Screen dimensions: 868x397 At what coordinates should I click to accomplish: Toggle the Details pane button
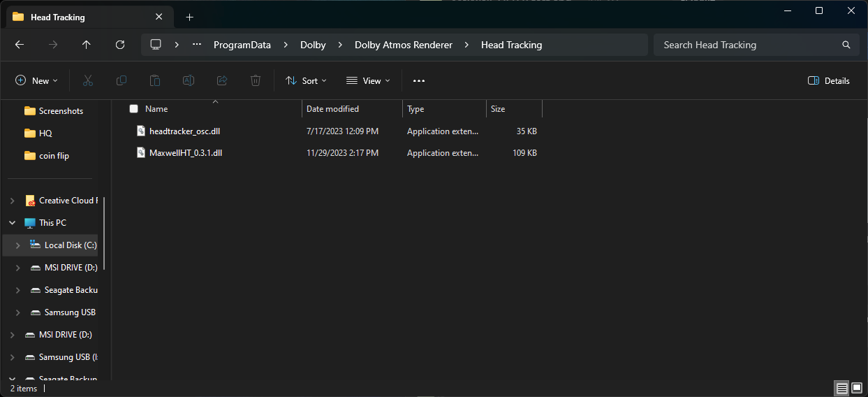(x=829, y=80)
